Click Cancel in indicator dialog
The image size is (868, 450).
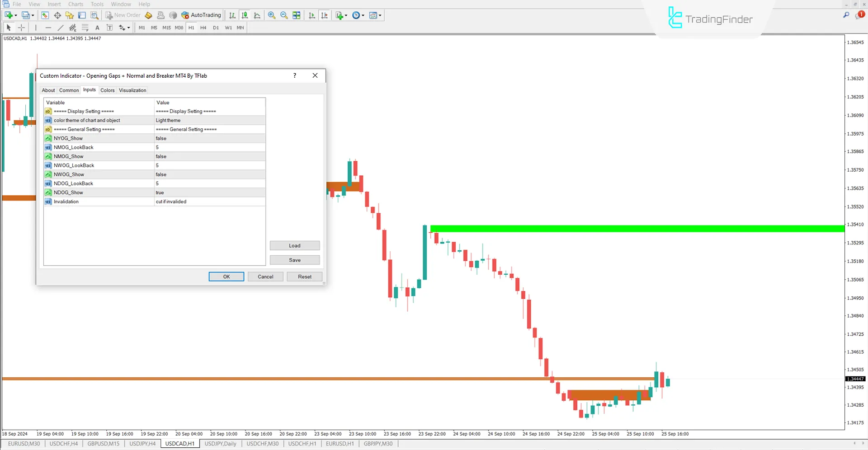point(265,277)
